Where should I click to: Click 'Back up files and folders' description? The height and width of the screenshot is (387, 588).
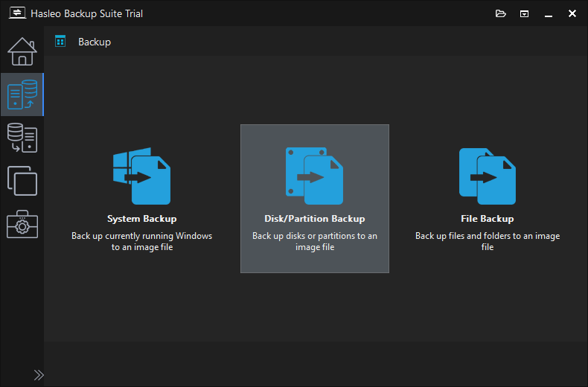tap(487, 241)
